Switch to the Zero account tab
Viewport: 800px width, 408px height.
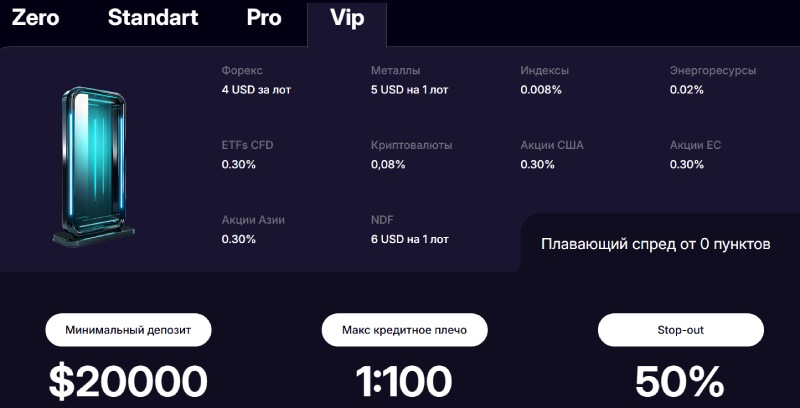(x=38, y=18)
